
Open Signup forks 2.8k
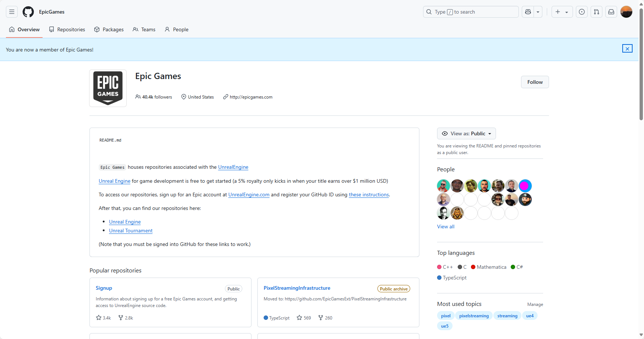[x=126, y=318]
